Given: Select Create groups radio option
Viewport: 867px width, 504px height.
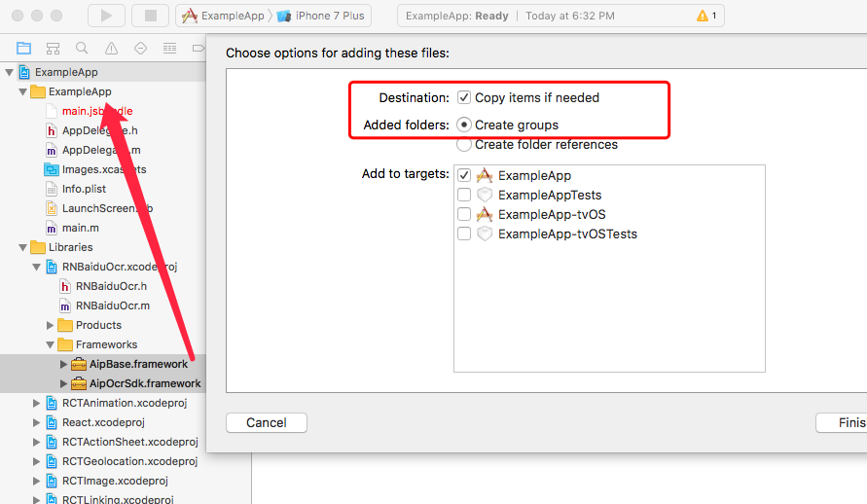Looking at the screenshot, I should click(464, 125).
